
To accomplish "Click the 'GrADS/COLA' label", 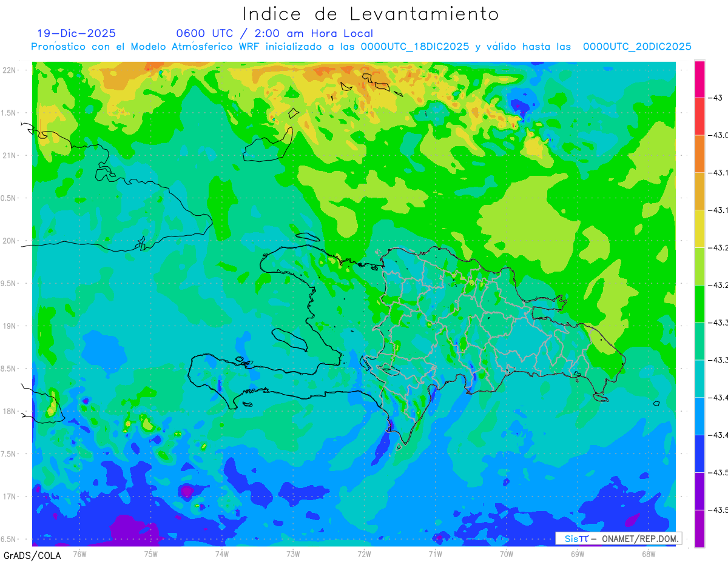I will point(32,555).
